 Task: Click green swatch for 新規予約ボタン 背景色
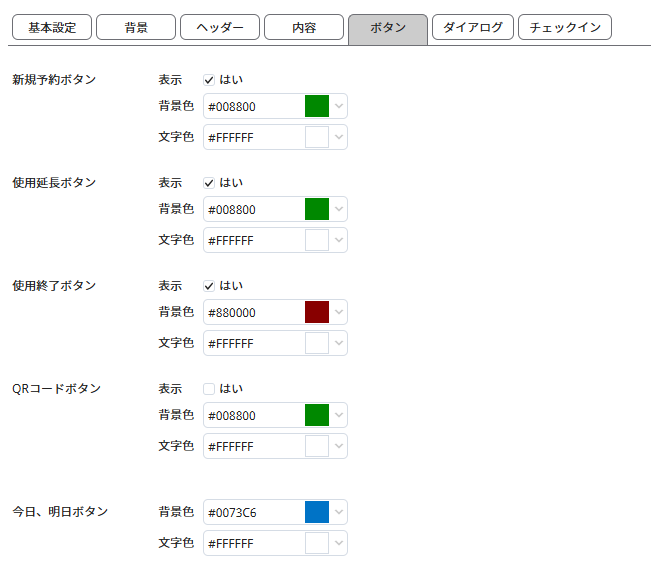317,106
